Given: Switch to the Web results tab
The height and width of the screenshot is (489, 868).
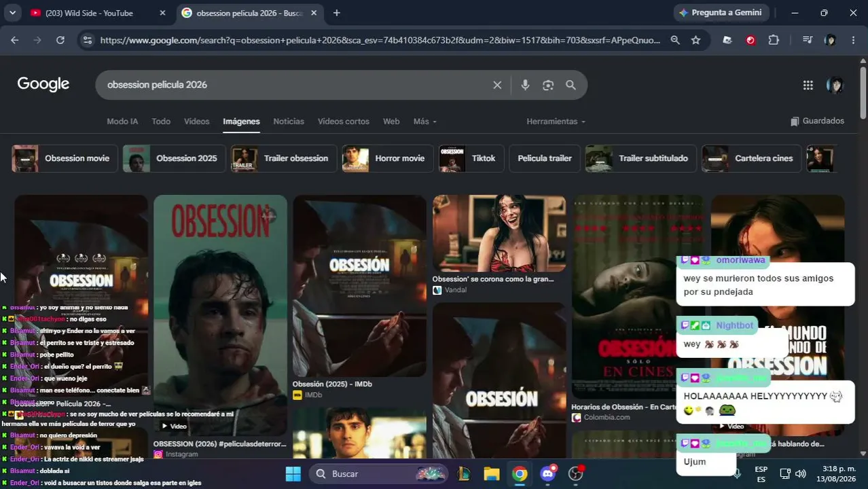Looking at the screenshot, I should 391,122.
